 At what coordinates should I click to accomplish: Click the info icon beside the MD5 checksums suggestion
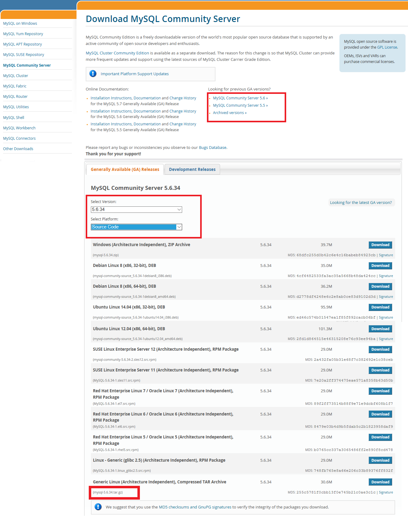[98, 507]
